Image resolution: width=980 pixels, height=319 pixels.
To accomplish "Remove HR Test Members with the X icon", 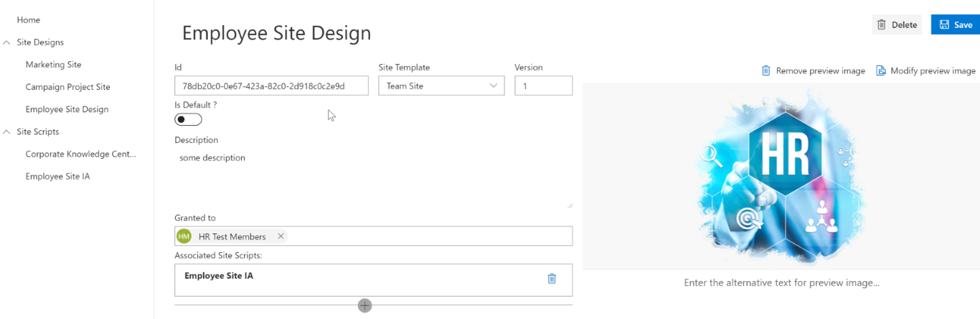I will pos(281,236).
